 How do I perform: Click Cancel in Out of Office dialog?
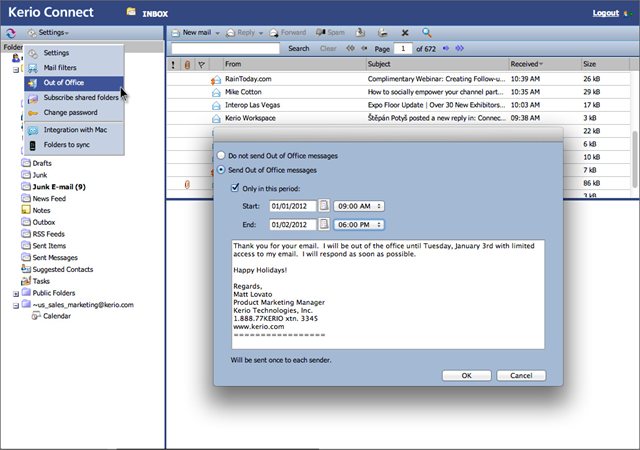(521, 376)
